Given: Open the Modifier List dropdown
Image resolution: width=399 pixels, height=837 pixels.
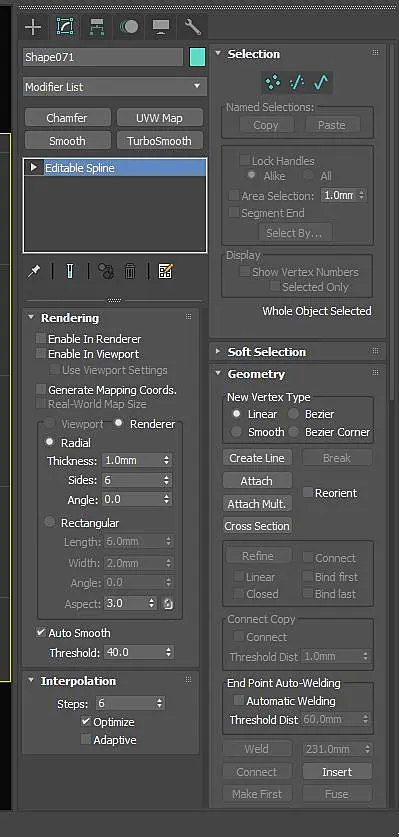Looking at the screenshot, I should coord(115,86).
